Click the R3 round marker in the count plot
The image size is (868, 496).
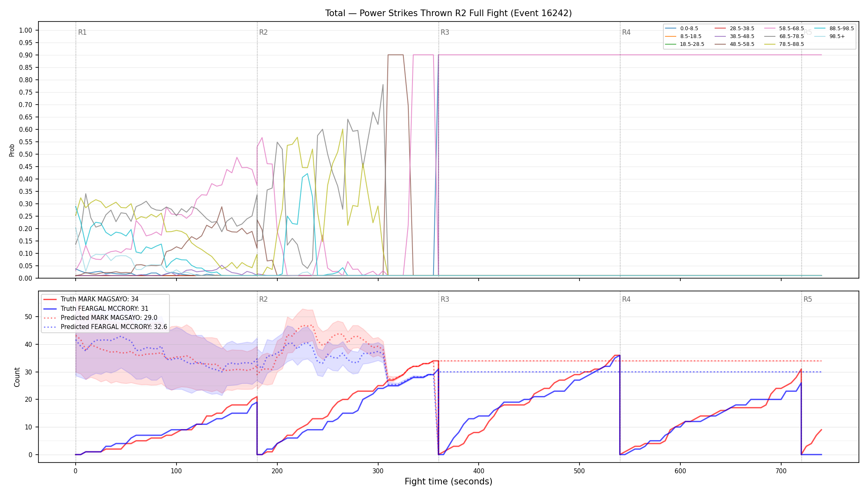[445, 299]
